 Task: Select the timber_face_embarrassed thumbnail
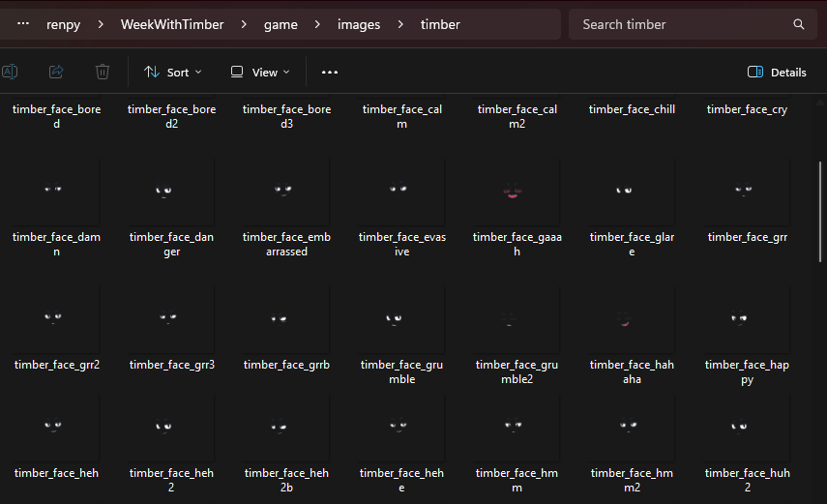[x=286, y=193]
